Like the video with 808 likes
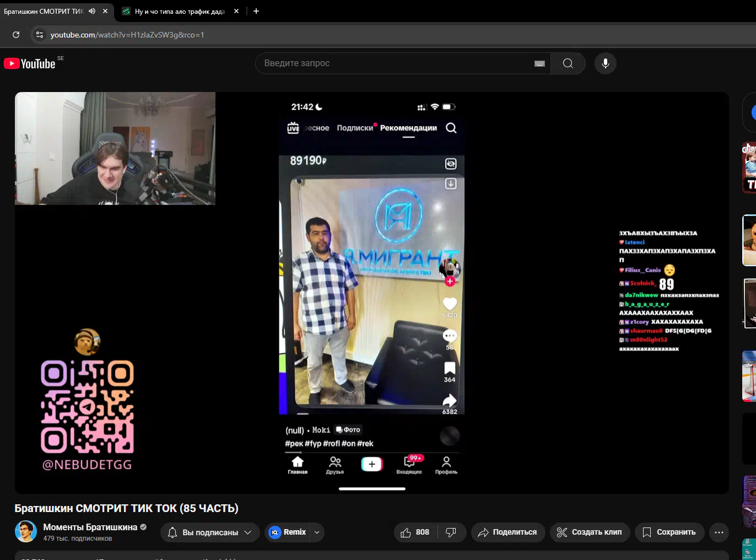This screenshot has height=560, width=756. point(416,532)
